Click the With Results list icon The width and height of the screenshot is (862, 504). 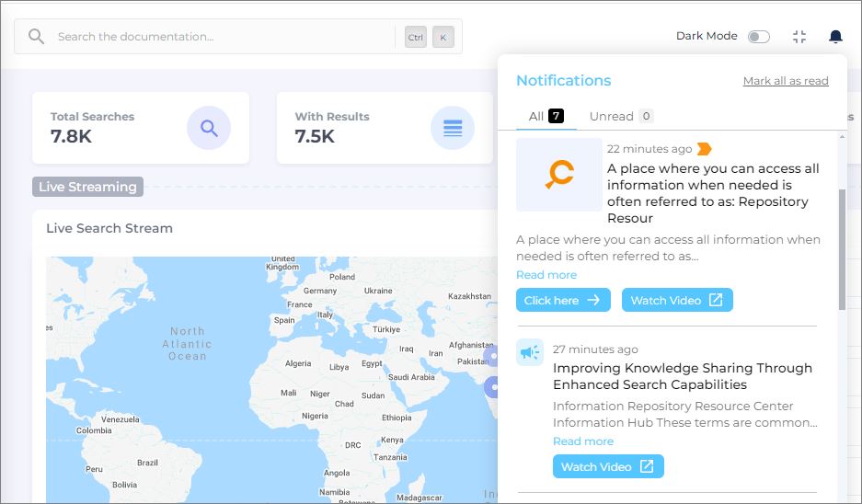[x=453, y=128]
